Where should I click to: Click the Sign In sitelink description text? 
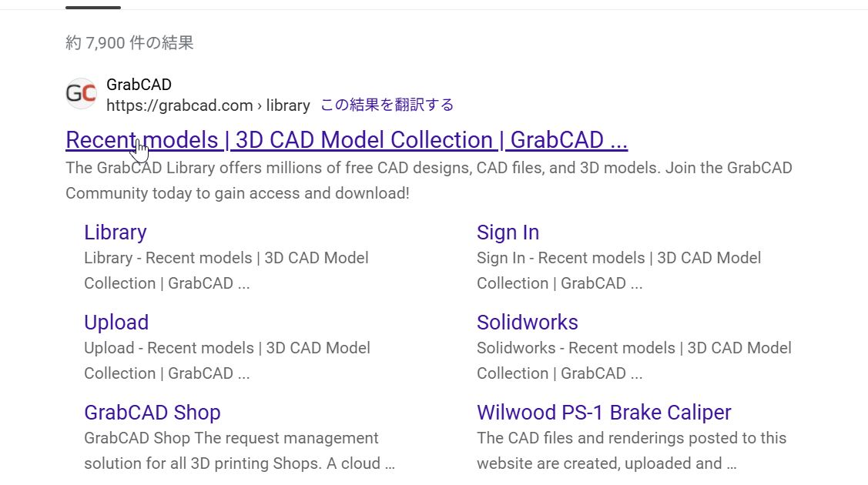(618, 270)
